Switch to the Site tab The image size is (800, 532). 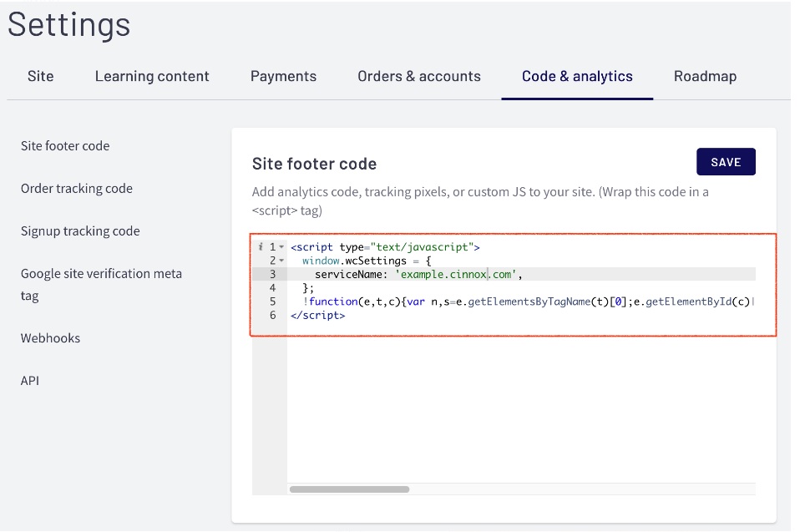[x=40, y=76]
